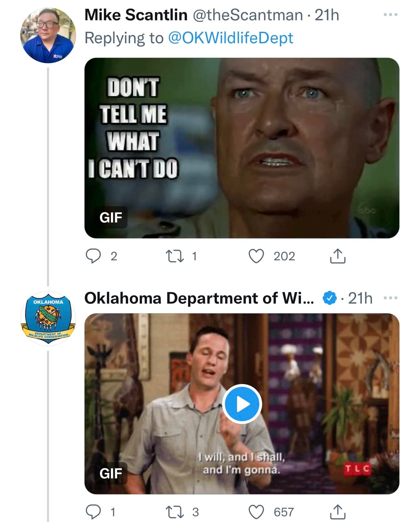Image resolution: width=420 pixels, height=522 pixels.
Task: Click the @OKWildlifeDept mention link
Action: tap(231, 38)
